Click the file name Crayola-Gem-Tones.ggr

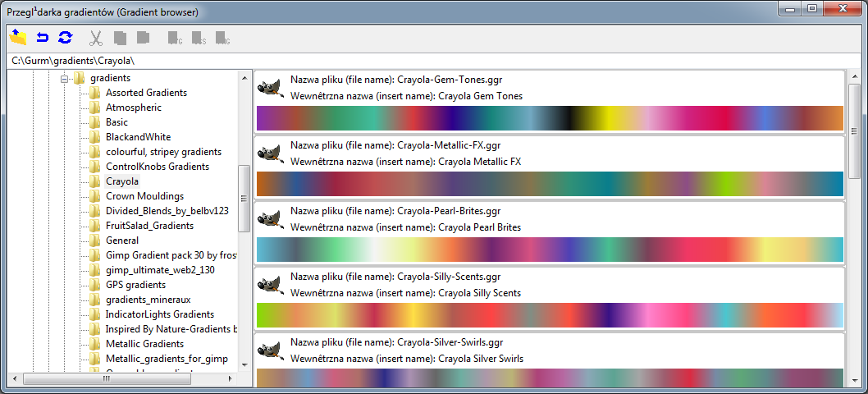pos(450,80)
